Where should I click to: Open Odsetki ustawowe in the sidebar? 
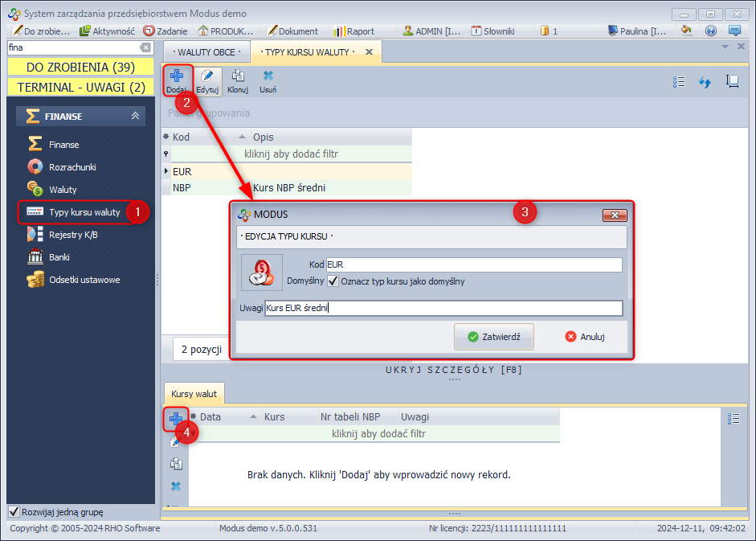(84, 280)
